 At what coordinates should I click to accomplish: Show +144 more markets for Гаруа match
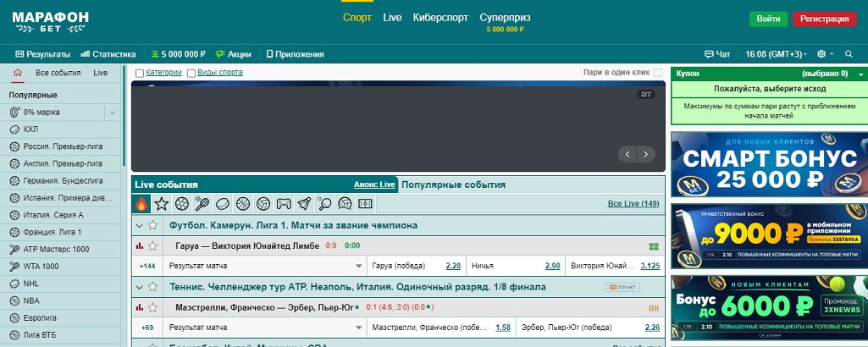pos(147,266)
